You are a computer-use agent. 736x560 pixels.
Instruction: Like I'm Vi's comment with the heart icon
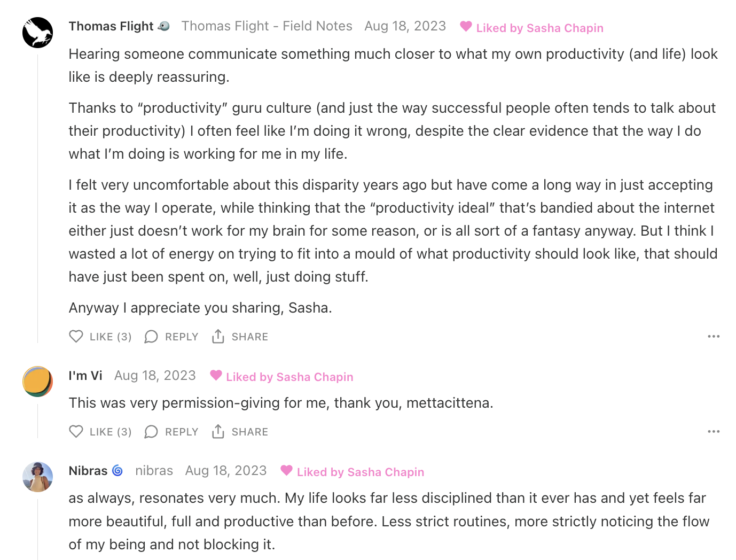tap(76, 432)
